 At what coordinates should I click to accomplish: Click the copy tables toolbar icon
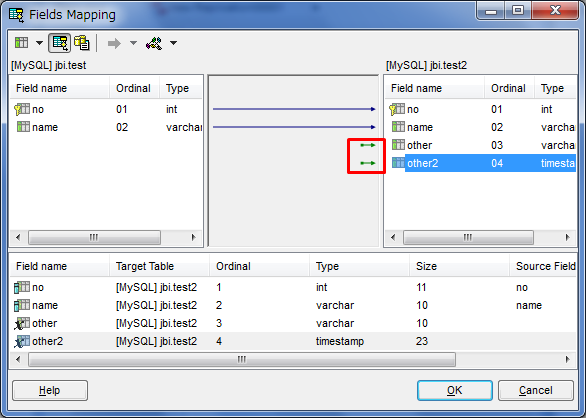coord(81,43)
